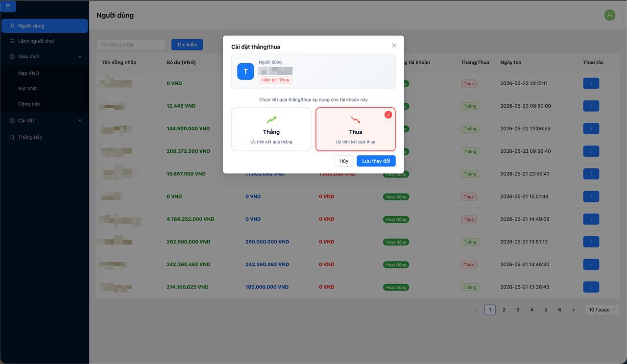Open actions menu for 2026-05-22 09:56:40 row
Screen dimensions: 627x364
pyautogui.click(x=591, y=151)
